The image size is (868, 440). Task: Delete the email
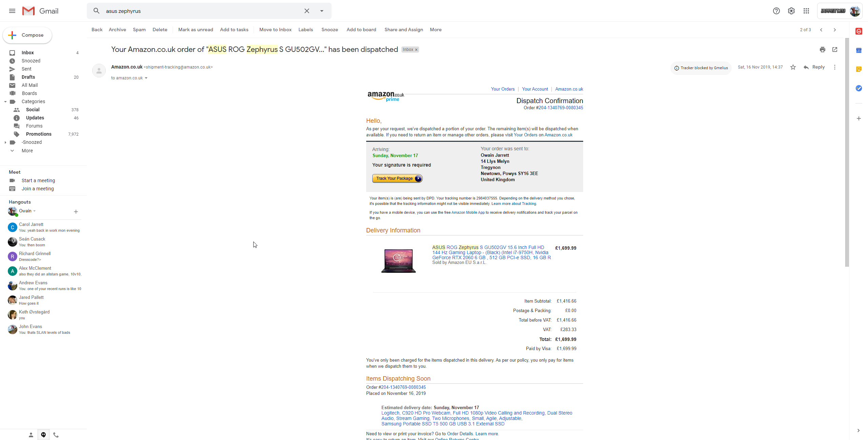(160, 30)
